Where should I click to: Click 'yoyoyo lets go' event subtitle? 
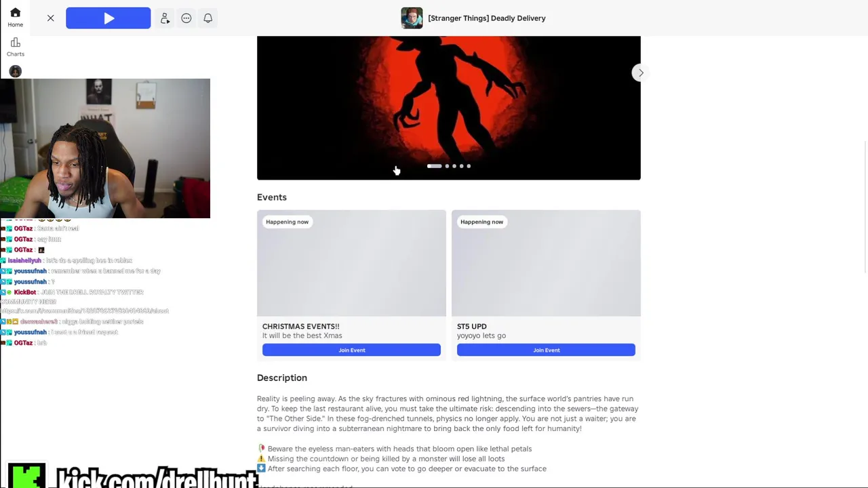point(481,335)
